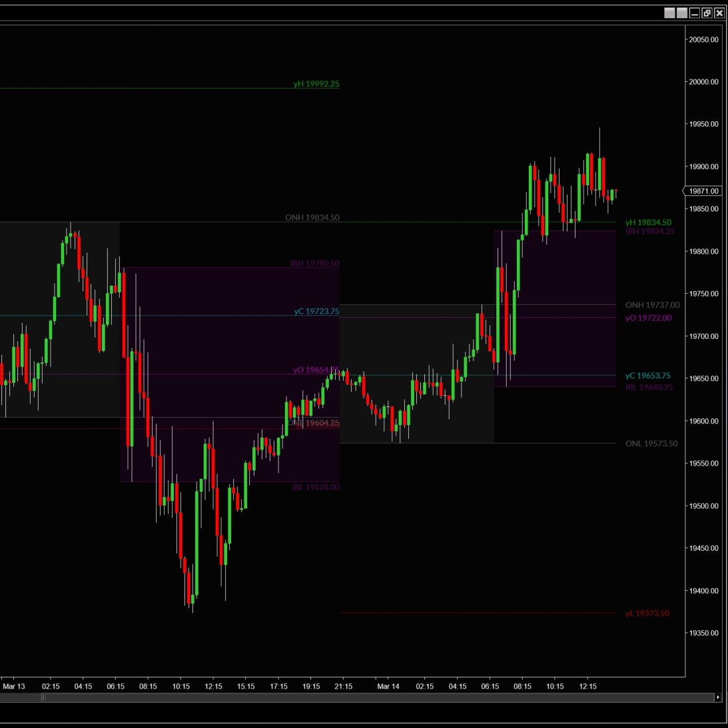Click the current price marker 19871.00
This screenshot has width=728, height=728.
pos(703,191)
